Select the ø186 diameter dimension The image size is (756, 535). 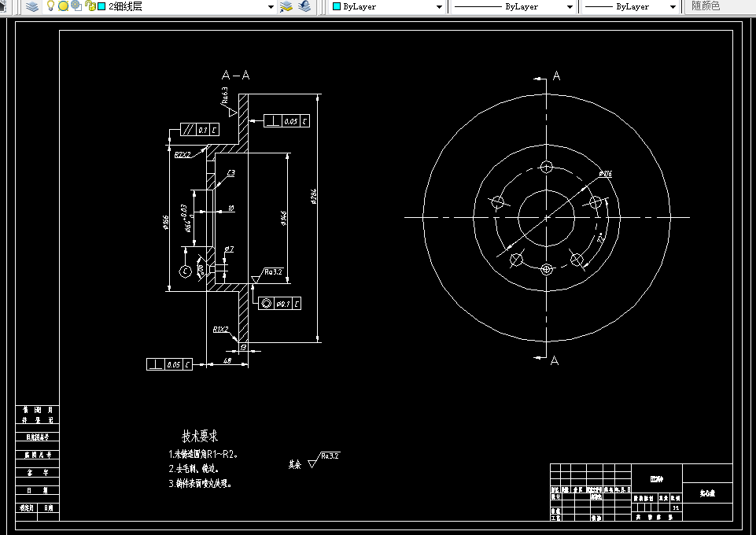[166, 223]
